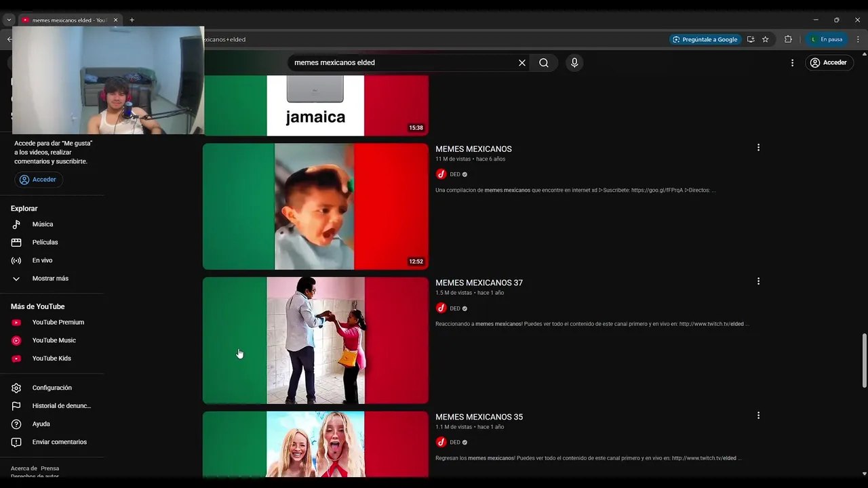Open YouTube Kids
This screenshot has height=488, width=868.
pyautogui.click(x=52, y=359)
